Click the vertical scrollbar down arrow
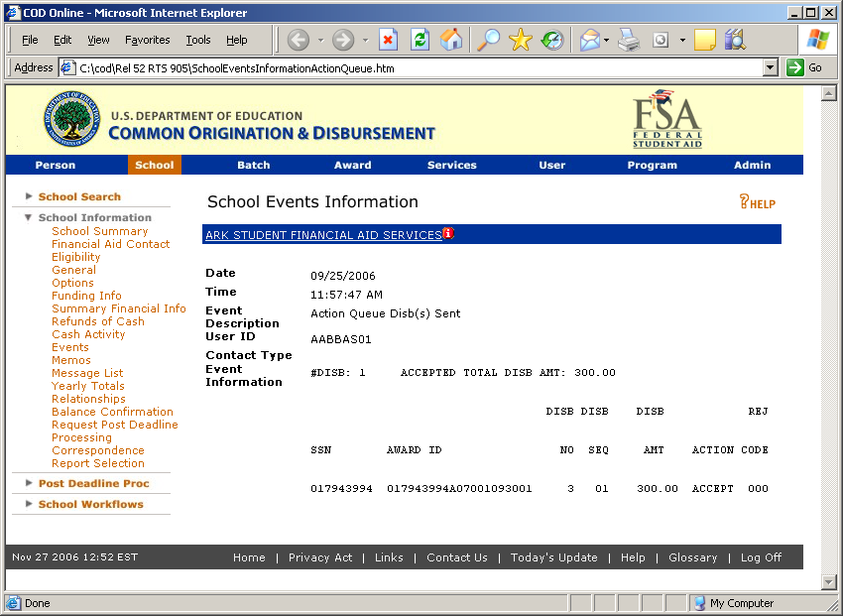 tap(829, 582)
